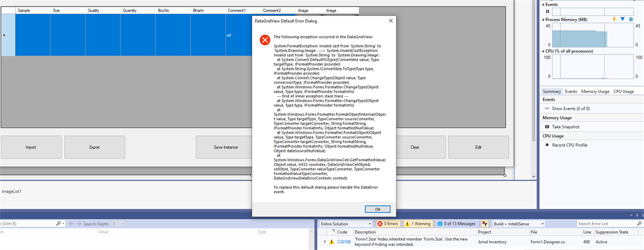Click Take Snapshot link

click(x=565, y=127)
